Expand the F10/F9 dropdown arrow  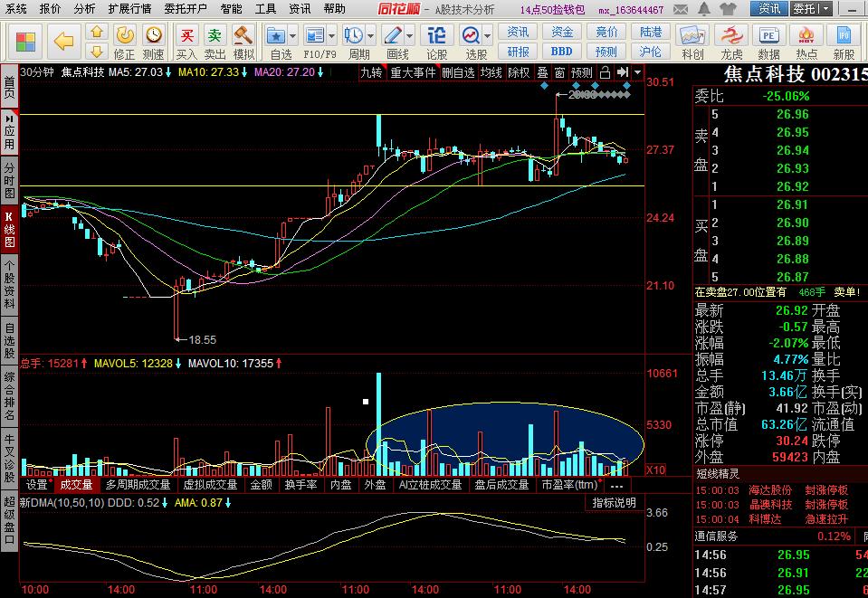(331, 36)
